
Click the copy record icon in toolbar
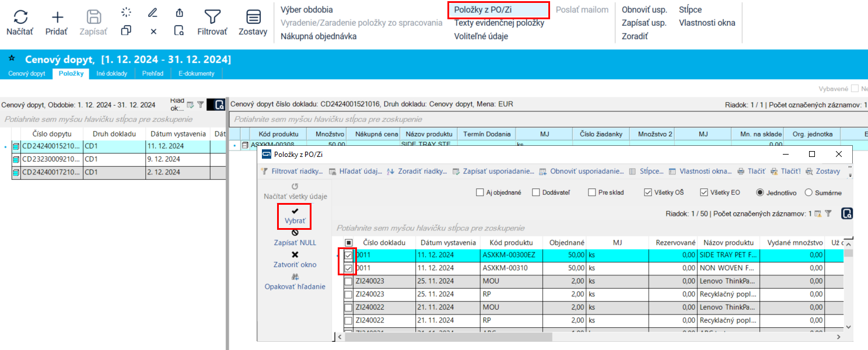126,31
